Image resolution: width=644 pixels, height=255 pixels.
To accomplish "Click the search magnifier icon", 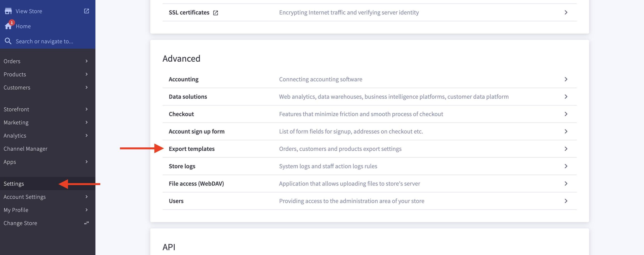I will tap(8, 41).
